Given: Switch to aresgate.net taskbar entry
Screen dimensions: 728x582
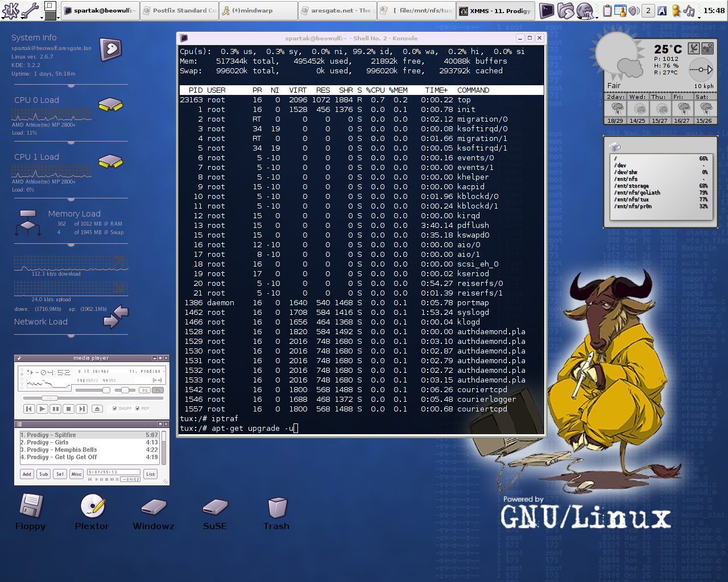Looking at the screenshot, I should 337,10.
